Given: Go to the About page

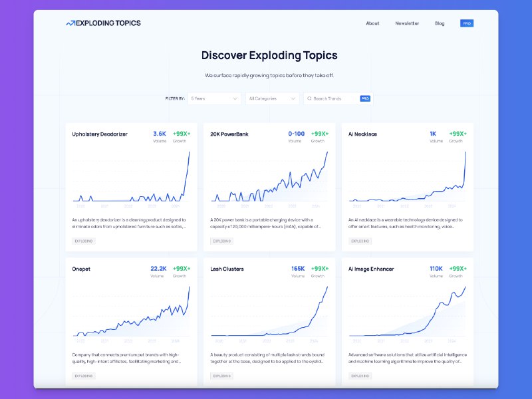Looking at the screenshot, I should point(372,23).
